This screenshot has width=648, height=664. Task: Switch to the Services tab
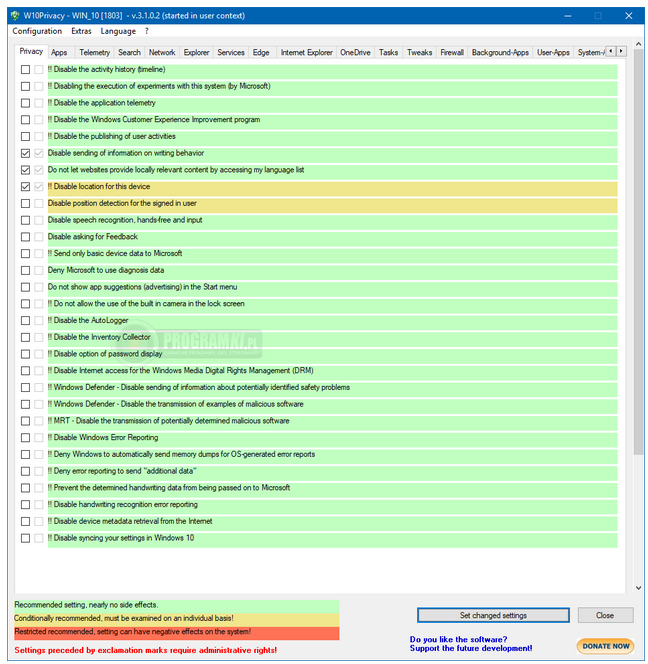[231, 53]
